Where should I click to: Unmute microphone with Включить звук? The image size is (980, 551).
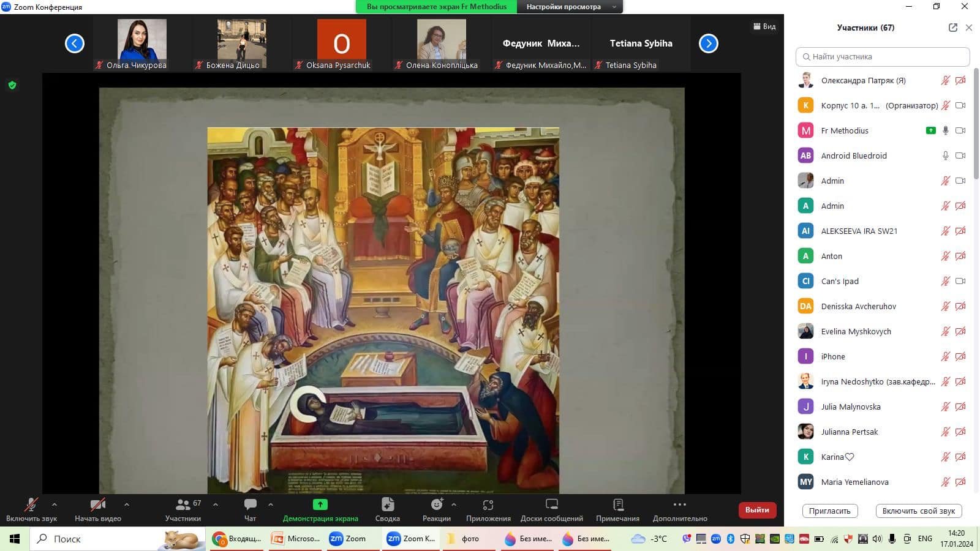click(31, 510)
